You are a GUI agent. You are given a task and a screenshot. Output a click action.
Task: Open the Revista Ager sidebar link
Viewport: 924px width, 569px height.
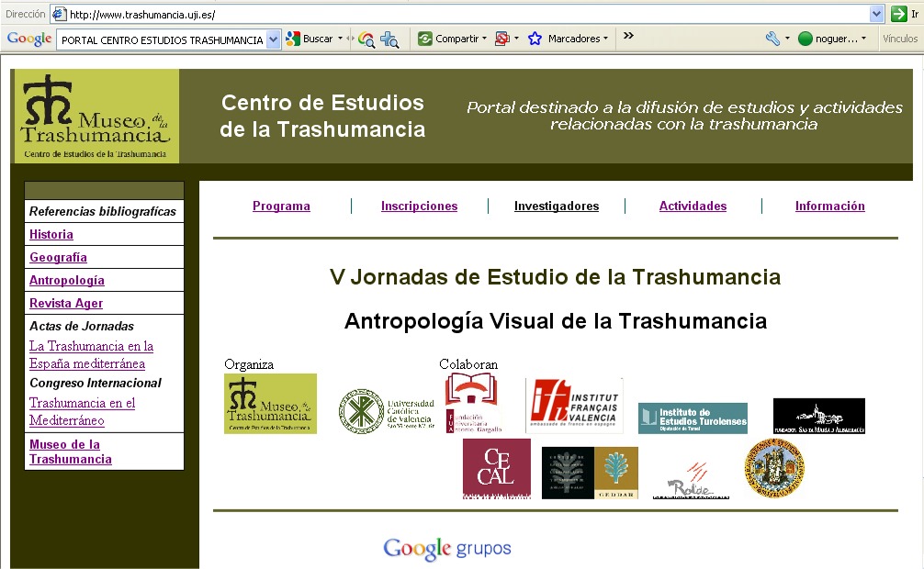(x=66, y=304)
